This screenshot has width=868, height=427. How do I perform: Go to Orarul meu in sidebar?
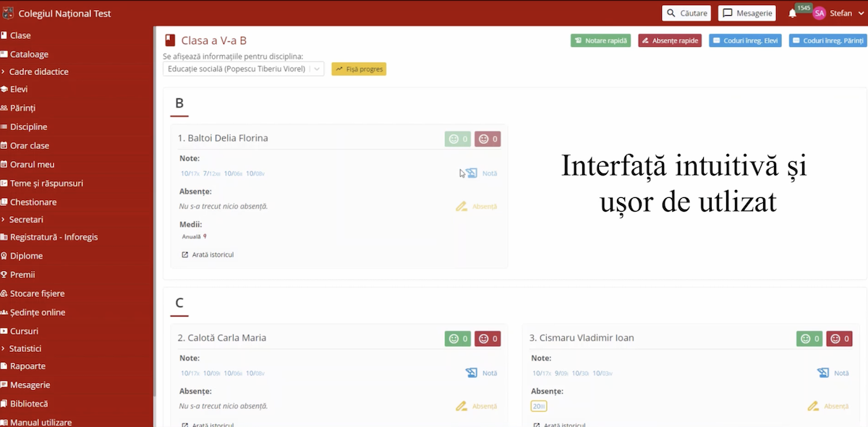(32, 164)
